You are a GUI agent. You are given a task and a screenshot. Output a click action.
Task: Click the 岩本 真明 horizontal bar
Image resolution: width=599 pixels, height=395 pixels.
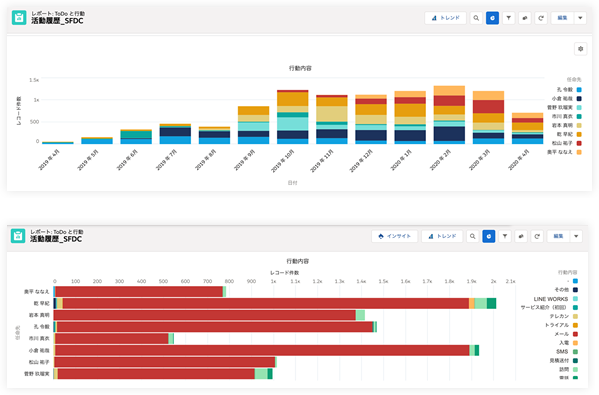click(x=209, y=315)
